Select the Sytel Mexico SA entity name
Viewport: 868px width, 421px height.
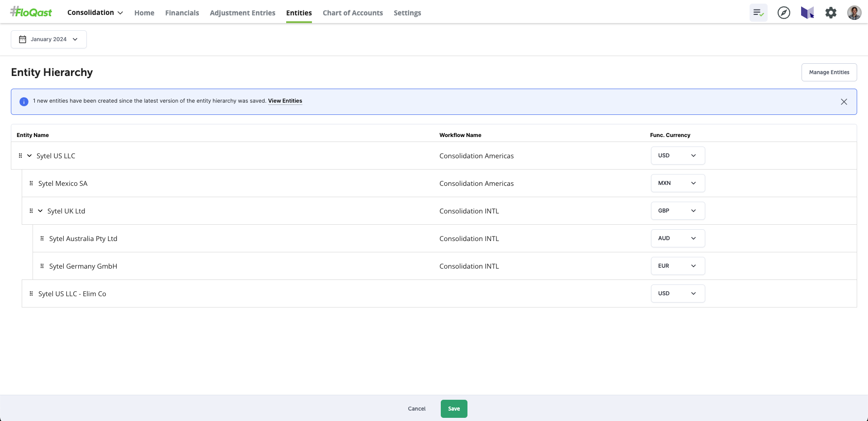tap(63, 184)
